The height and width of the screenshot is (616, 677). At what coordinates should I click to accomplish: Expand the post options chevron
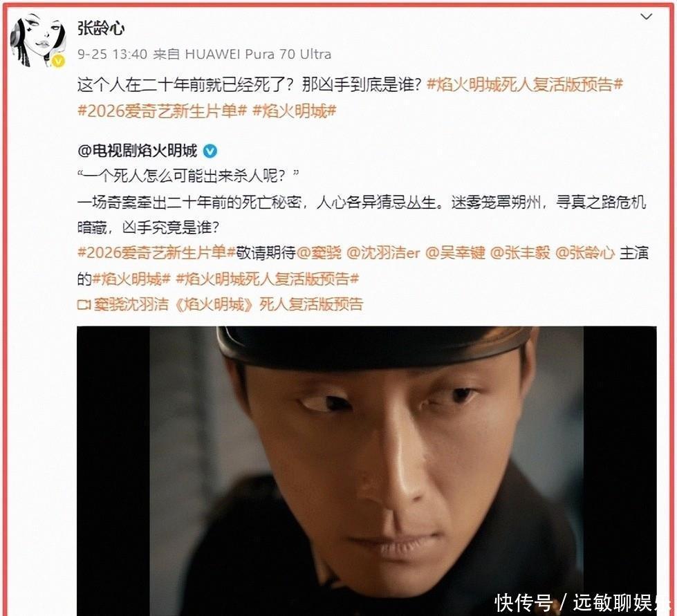point(646,17)
